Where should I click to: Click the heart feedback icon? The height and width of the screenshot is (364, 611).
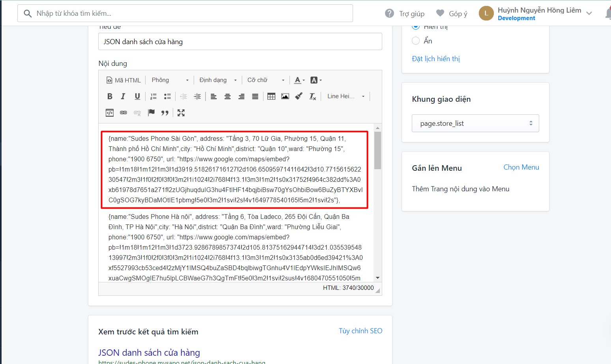coord(440,13)
